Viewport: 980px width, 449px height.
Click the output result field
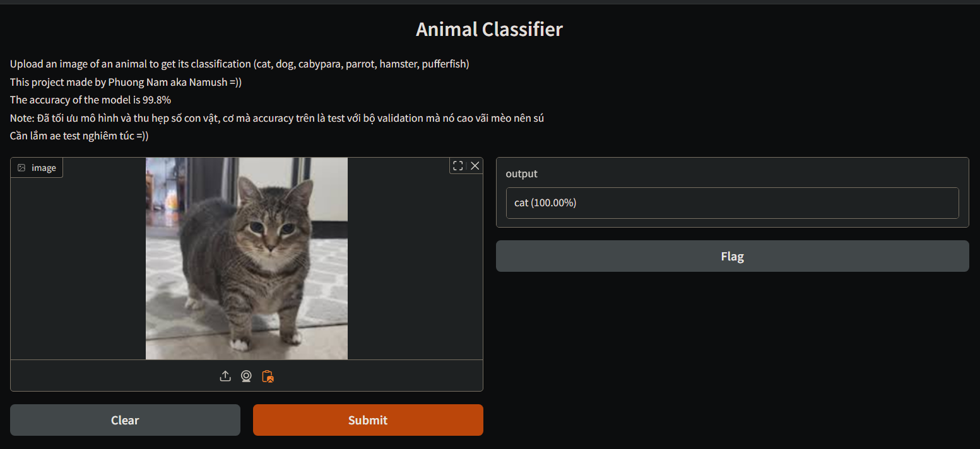pos(732,202)
